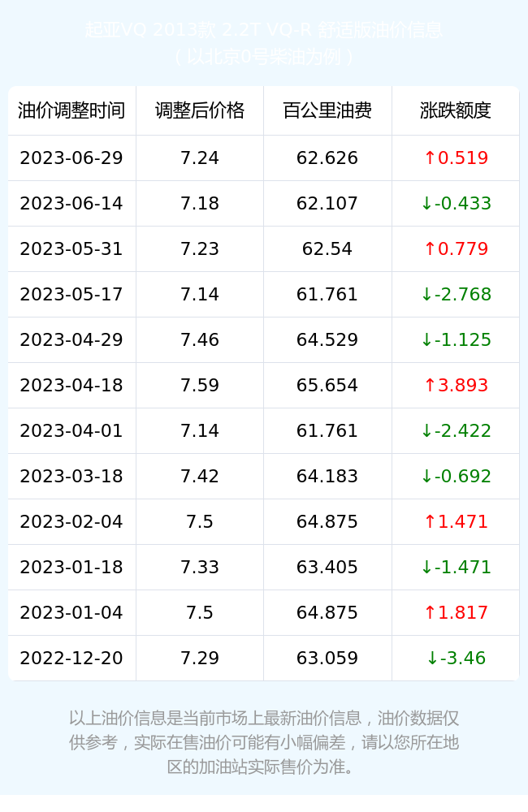This screenshot has height=812, width=528.
Task: Click fuel cost value 62.54
Action: pos(327,249)
